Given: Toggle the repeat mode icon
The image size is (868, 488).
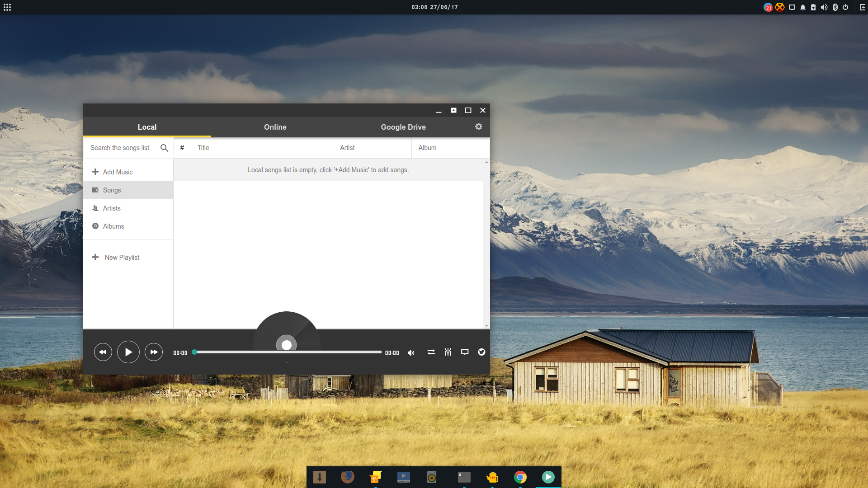Looking at the screenshot, I should (431, 352).
